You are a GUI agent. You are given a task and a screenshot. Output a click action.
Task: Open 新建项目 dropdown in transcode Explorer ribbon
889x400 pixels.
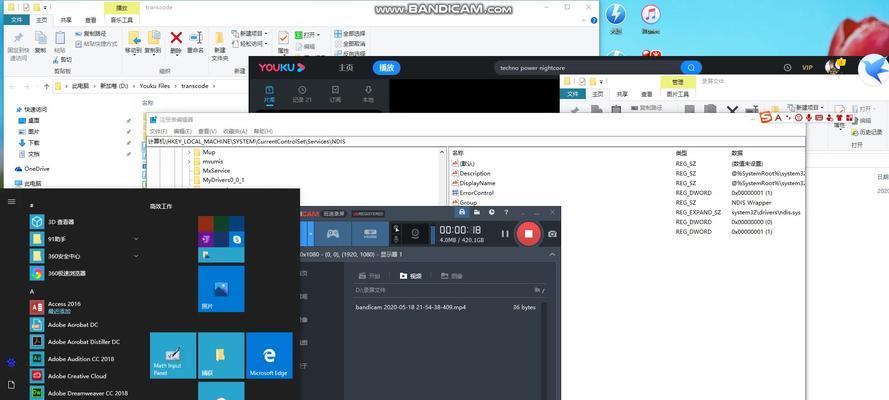pos(250,33)
